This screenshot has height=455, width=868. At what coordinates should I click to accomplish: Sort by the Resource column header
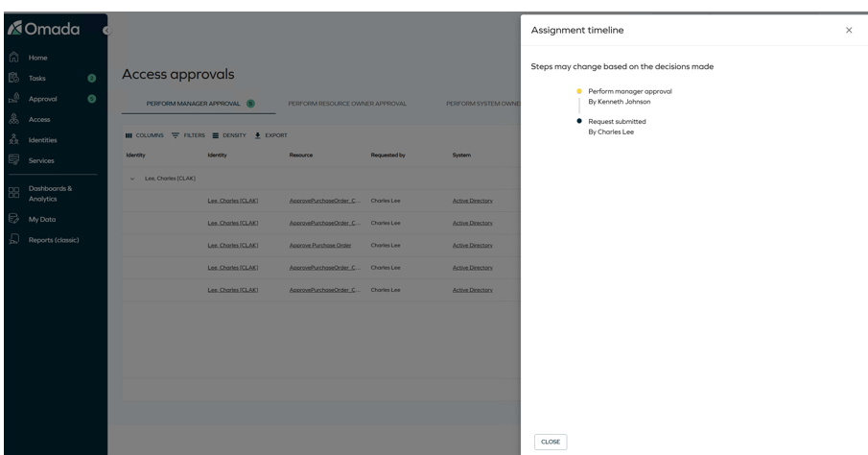300,156
